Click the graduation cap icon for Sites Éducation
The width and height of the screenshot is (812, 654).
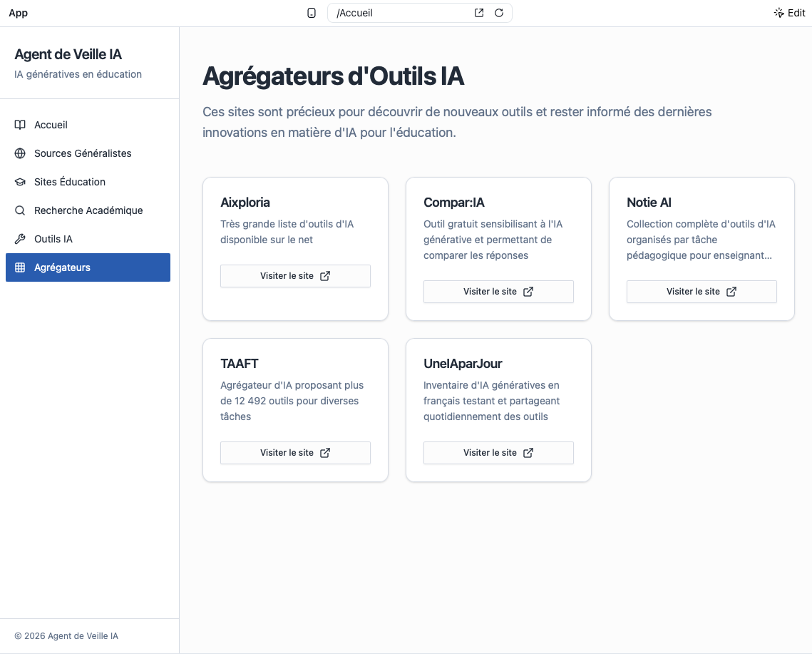(x=20, y=182)
